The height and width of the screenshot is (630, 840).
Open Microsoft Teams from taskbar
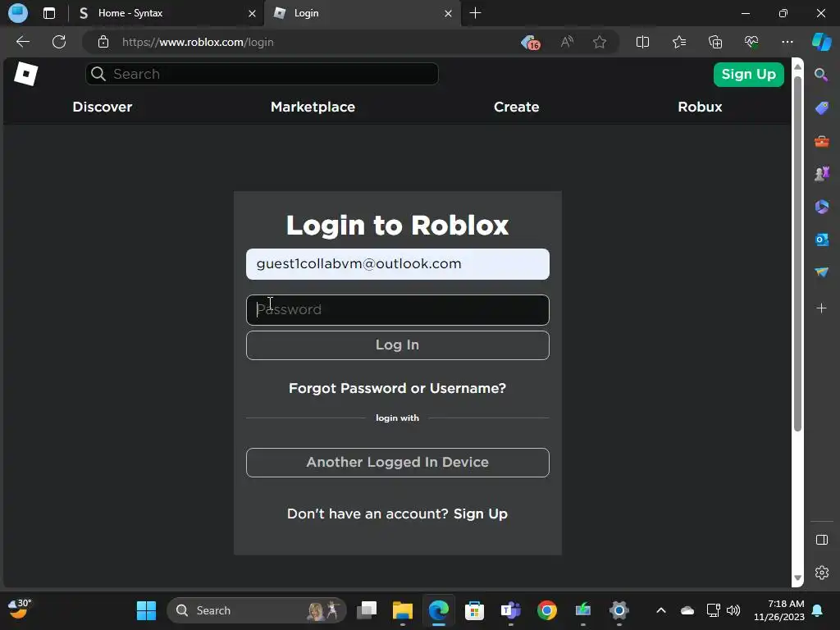coord(510,610)
